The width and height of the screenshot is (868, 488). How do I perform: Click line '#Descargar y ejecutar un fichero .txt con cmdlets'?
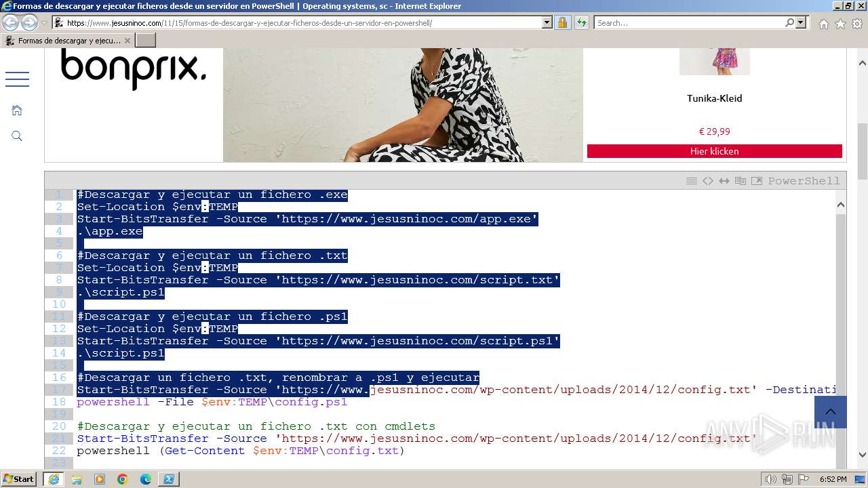tap(256, 426)
